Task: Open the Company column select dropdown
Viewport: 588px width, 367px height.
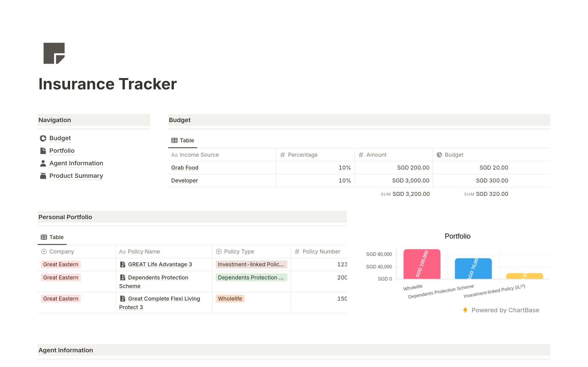Action: [44, 251]
